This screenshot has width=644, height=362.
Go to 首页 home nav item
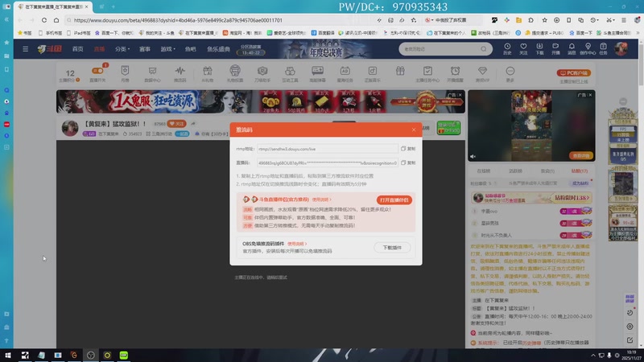tap(77, 49)
